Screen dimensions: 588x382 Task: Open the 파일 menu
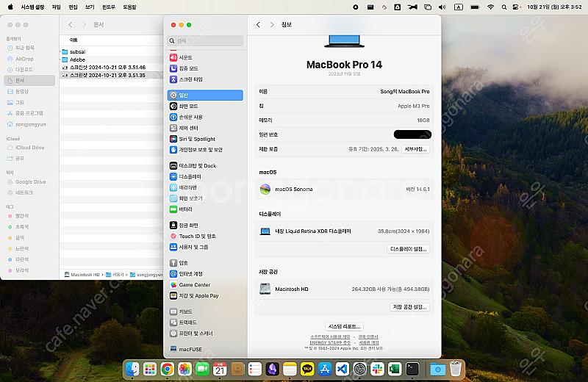(x=57, y=7)
